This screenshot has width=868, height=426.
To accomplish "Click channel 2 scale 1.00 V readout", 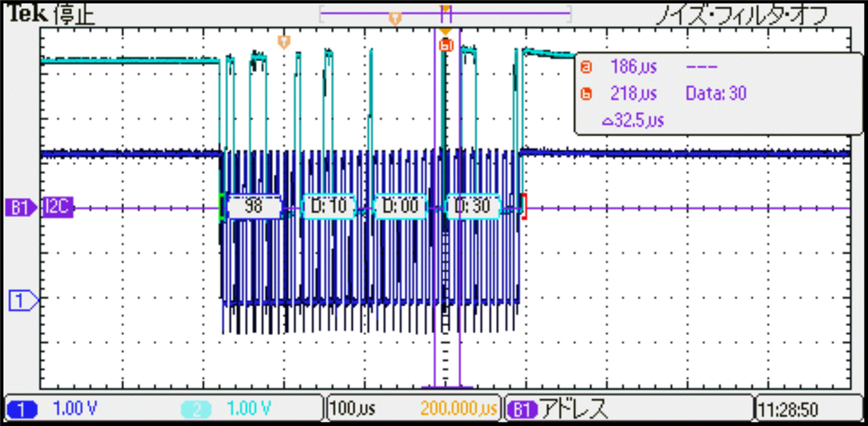I will click(250, 408).
